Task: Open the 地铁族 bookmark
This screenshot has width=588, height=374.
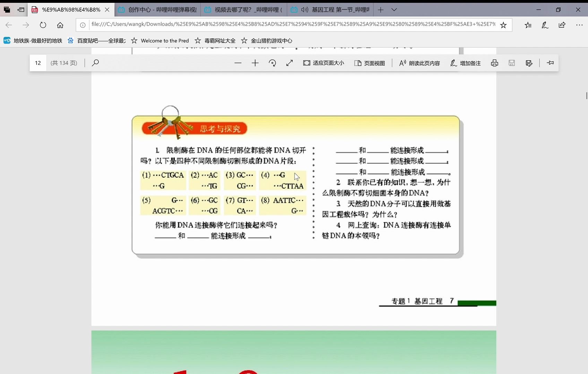Action: (x=33, y=41)
